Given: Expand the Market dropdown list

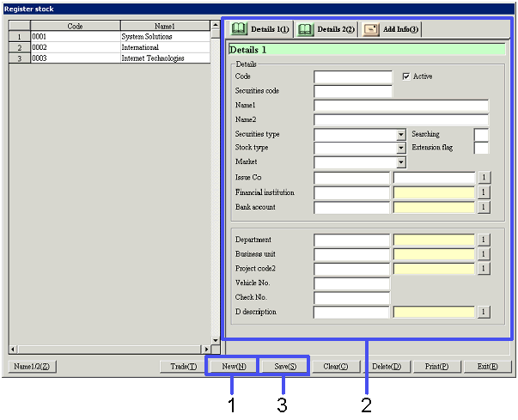Looking at the screenshot, I should pos(400,162).
